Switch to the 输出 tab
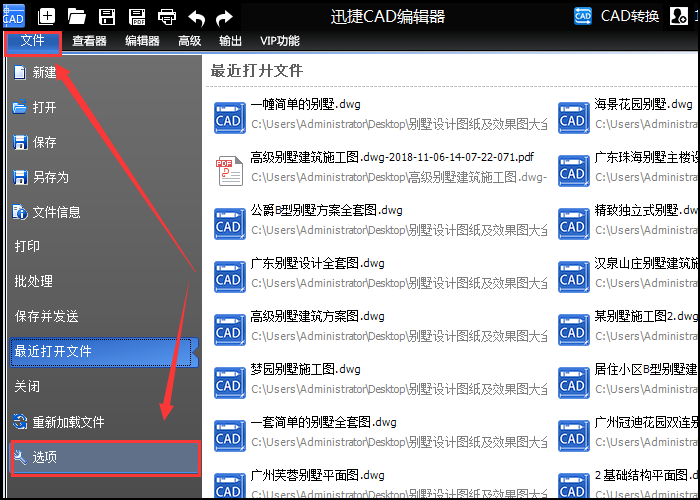Viewport: 700px width, 500px height. pos(230,41)
